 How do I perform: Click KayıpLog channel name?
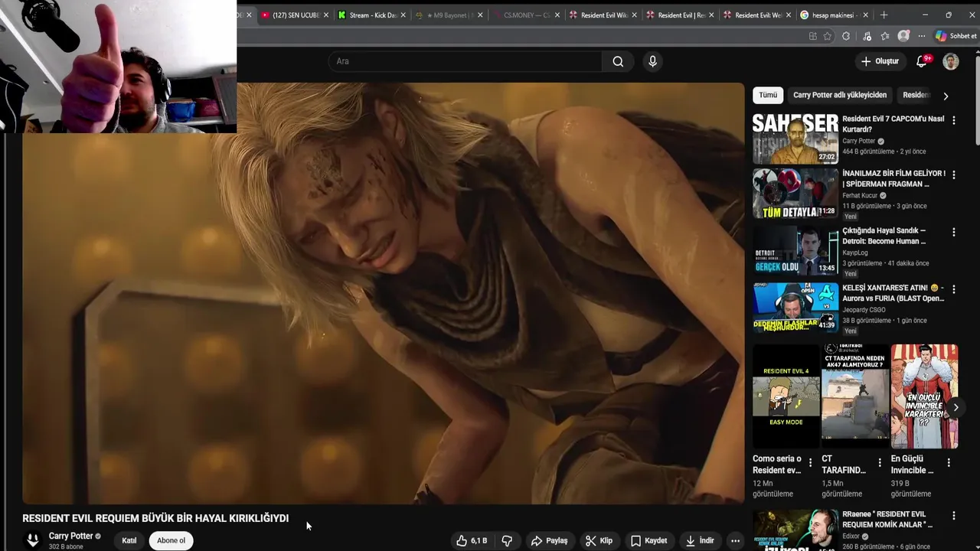tap(855, 253)
